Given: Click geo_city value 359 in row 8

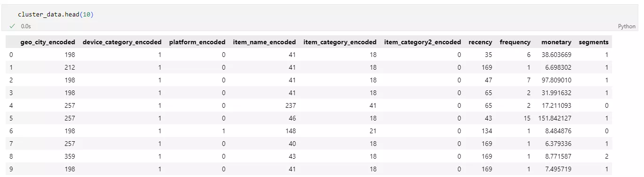Looking at the screenshot, I should [70, 156].
